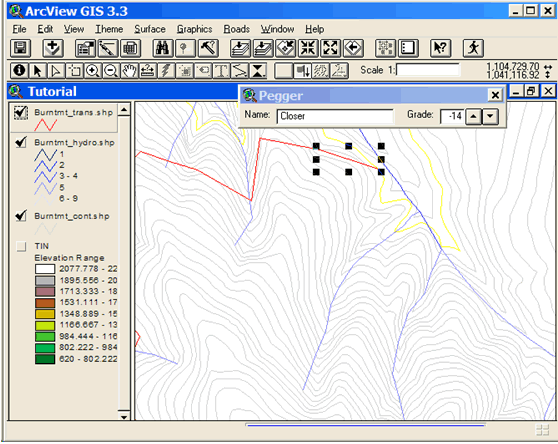Decrease Pegger grade with down arrow
This screenshot has height=444, width=558.
point(490,116)
